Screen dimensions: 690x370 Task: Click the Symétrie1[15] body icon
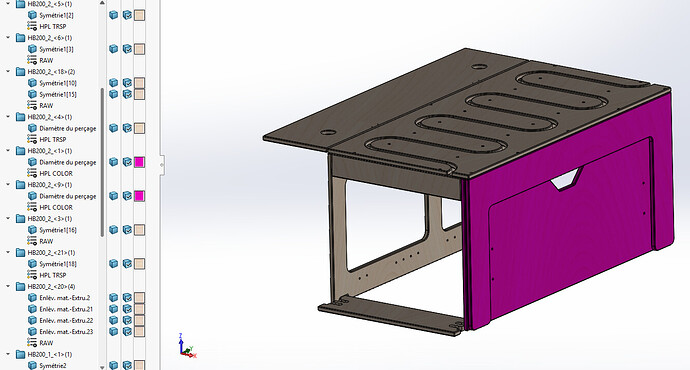click(32, 94)
